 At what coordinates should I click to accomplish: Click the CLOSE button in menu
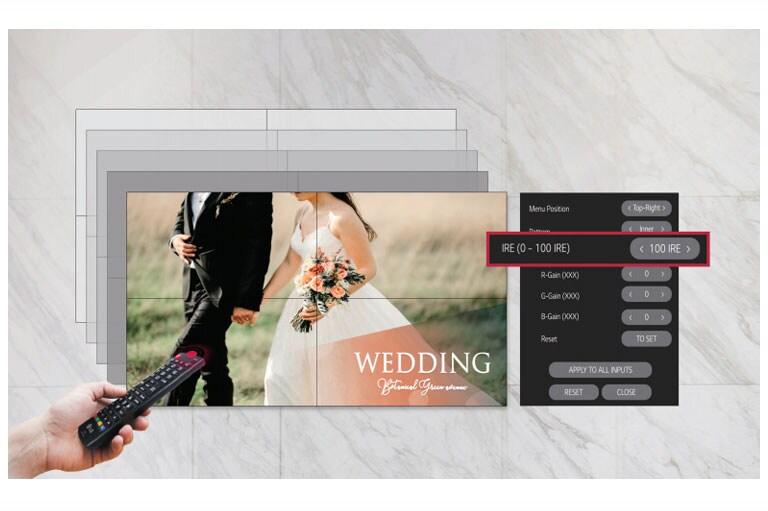point(626,392)
